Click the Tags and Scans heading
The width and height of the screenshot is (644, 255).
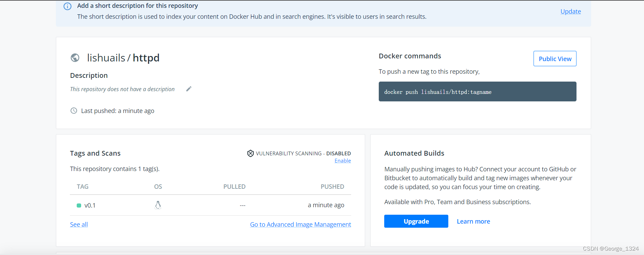click(x=95, y=153)
